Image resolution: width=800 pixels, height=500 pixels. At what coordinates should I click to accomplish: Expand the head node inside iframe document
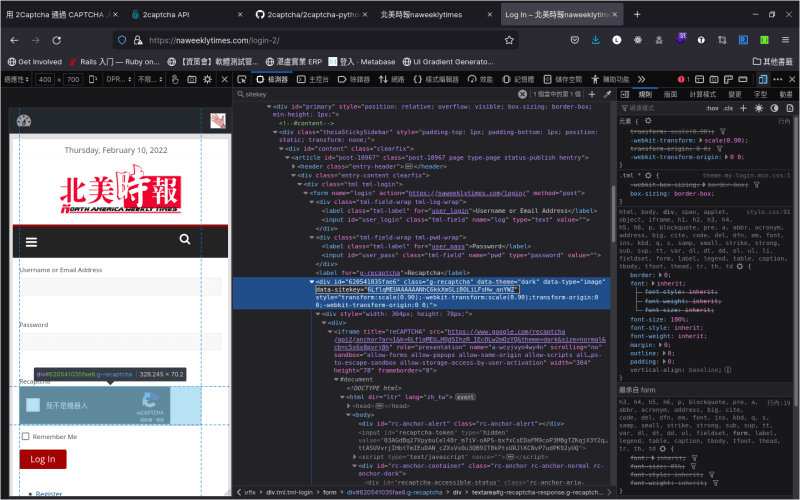[x=348, y=406]
